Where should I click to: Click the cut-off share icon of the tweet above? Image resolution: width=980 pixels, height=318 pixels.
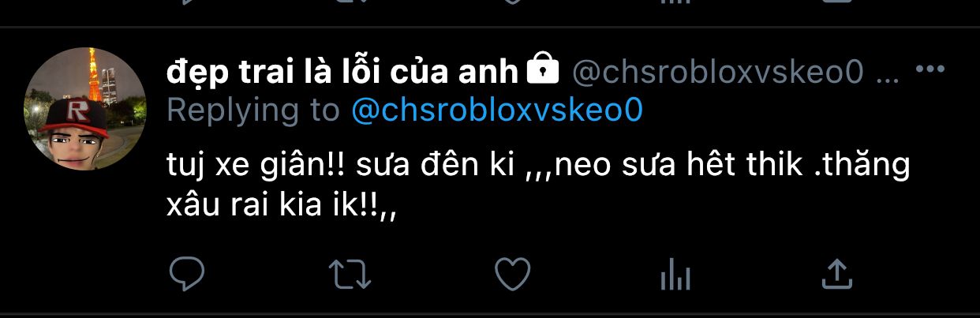tap(836, 2)
